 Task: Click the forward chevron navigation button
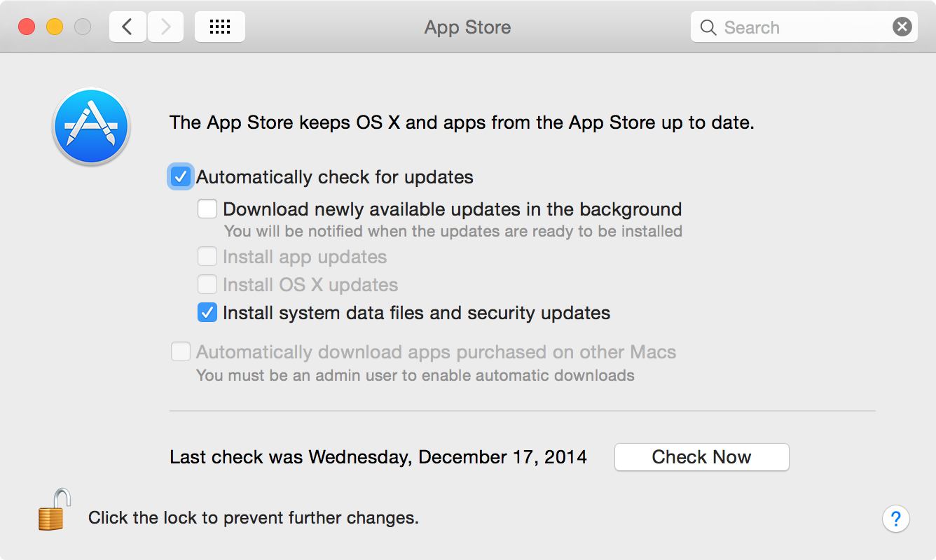tap(165, 27)
